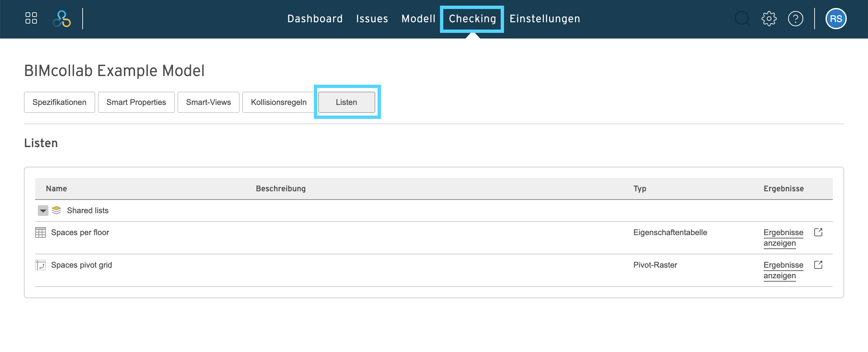Viewport: 868px width, 352px height.
Task: Click the Beschreibung column header
Action: 281,189
